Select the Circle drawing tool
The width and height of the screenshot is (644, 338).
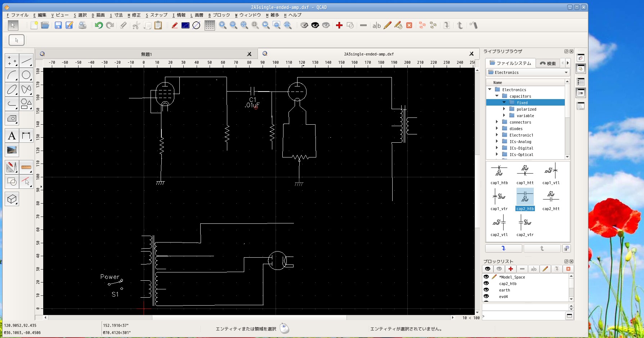click(26, 75)
